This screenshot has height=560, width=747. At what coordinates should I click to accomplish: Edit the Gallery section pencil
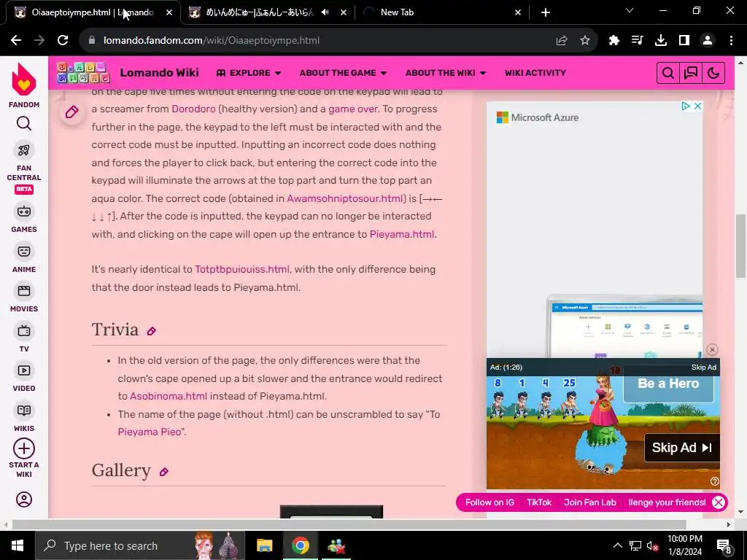click(164, 472)
